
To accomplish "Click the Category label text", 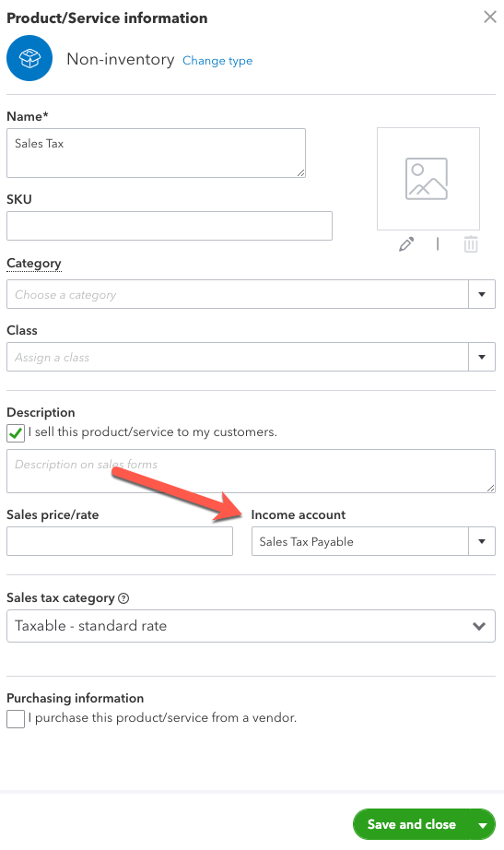I will click(33, 264).
